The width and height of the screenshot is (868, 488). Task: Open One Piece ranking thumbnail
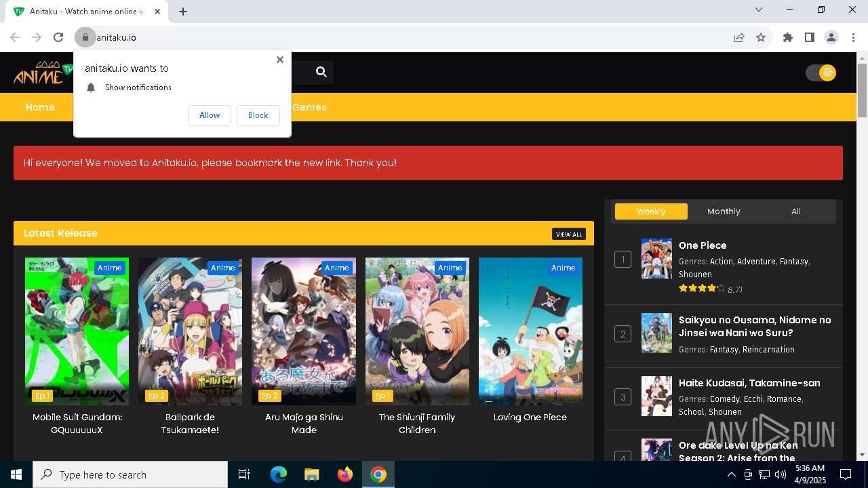pyautogui.click(x=656, y=258)
